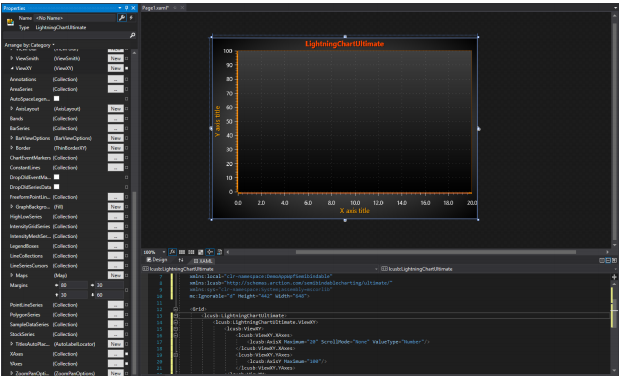
Task: Toggle the fx effects button in designer toolbar
Action: (x=173, y=252)
